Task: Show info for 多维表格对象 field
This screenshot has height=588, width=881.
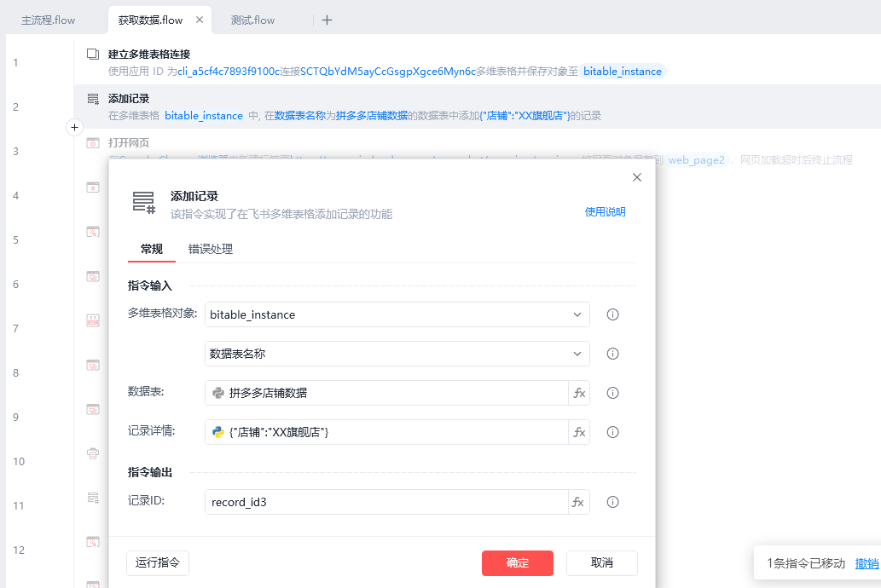Action: click(x=613, y=314)
